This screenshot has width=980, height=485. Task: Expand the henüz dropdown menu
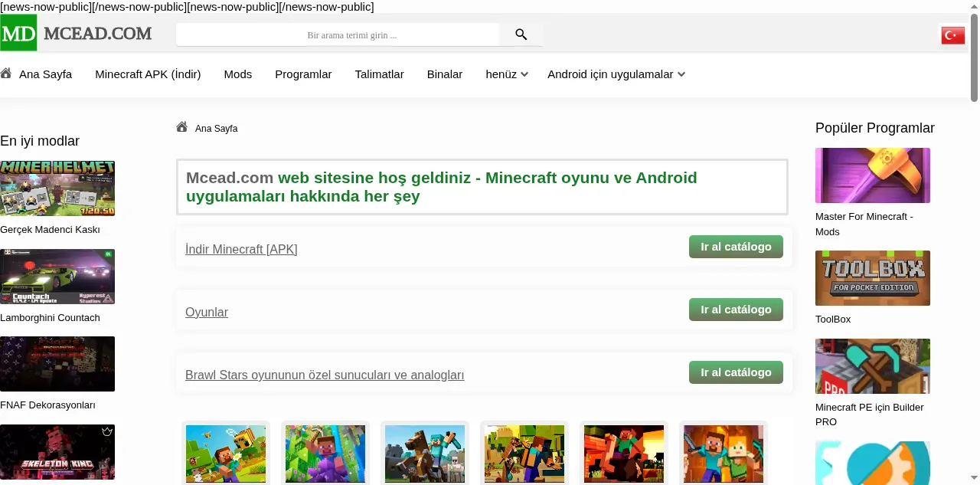tap(507, 74)
